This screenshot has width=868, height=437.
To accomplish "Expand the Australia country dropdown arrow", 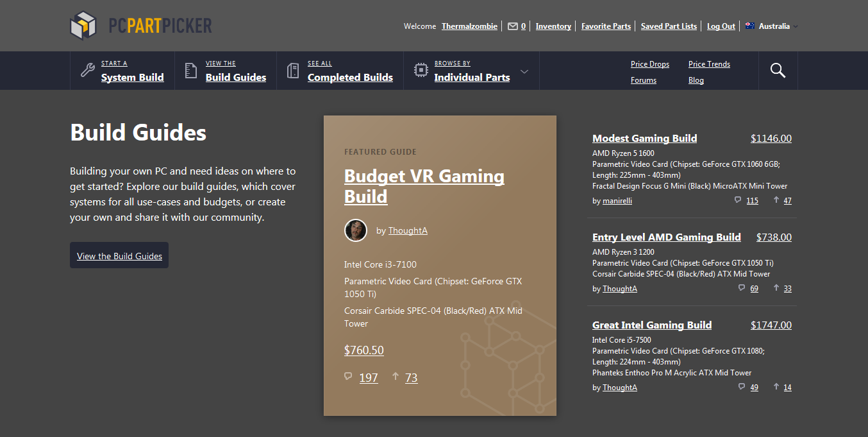I will (x=796, y=26).
